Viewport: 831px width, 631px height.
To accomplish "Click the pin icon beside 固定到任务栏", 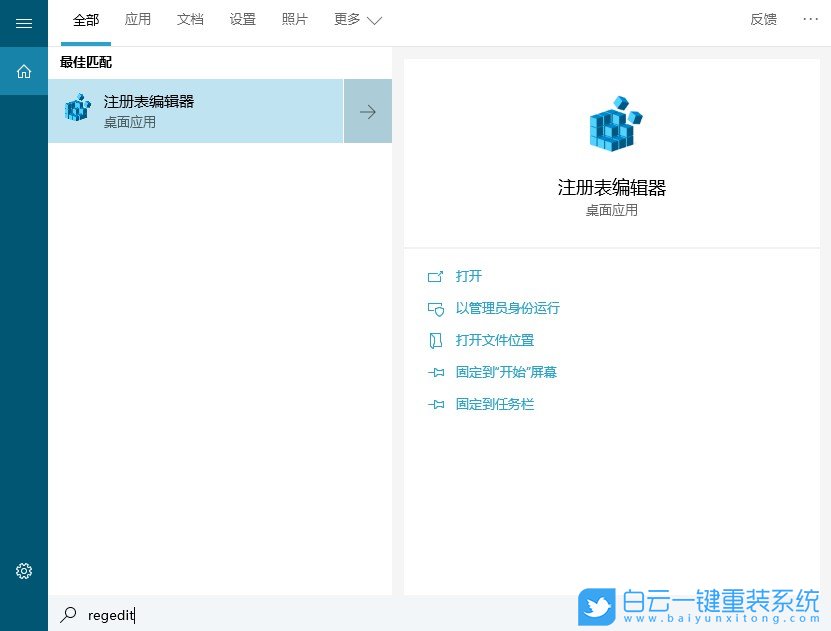I will [x=436, y=404].
